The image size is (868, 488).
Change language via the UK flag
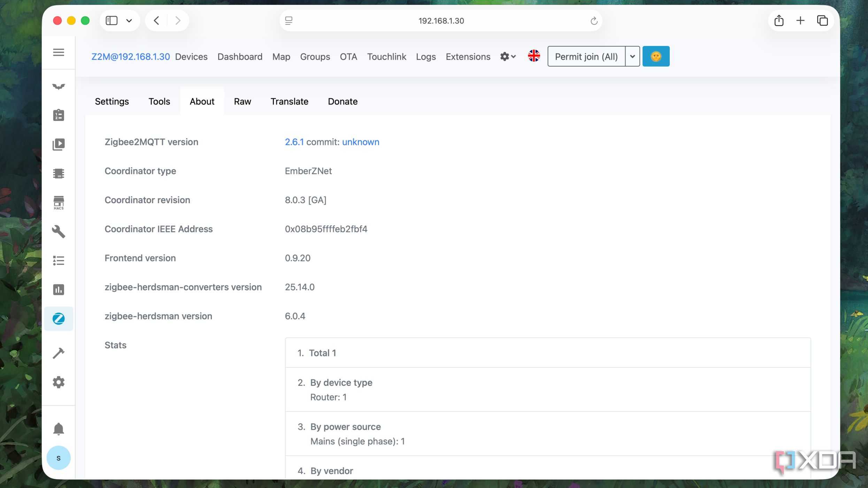click(x=533, y=56)
